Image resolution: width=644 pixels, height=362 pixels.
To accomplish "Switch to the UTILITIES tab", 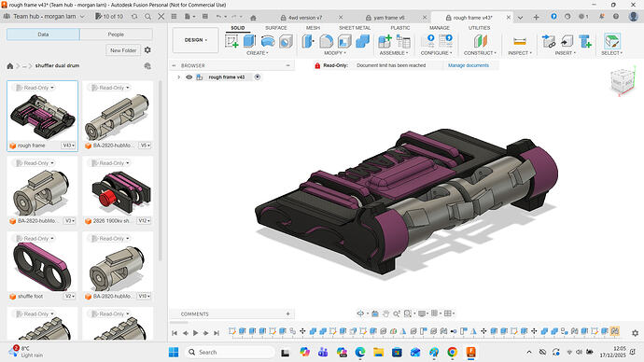I will point(480,28).
